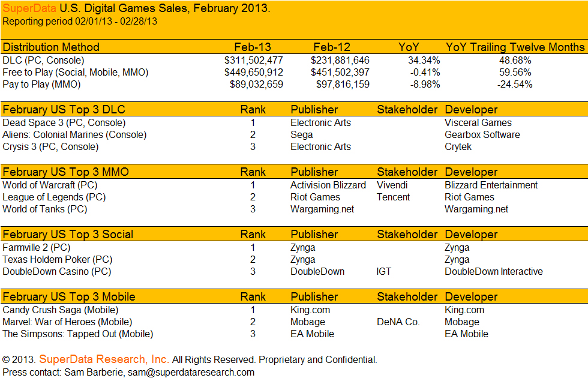Select 'League of Legends (PC)' entry

[54, 197]
